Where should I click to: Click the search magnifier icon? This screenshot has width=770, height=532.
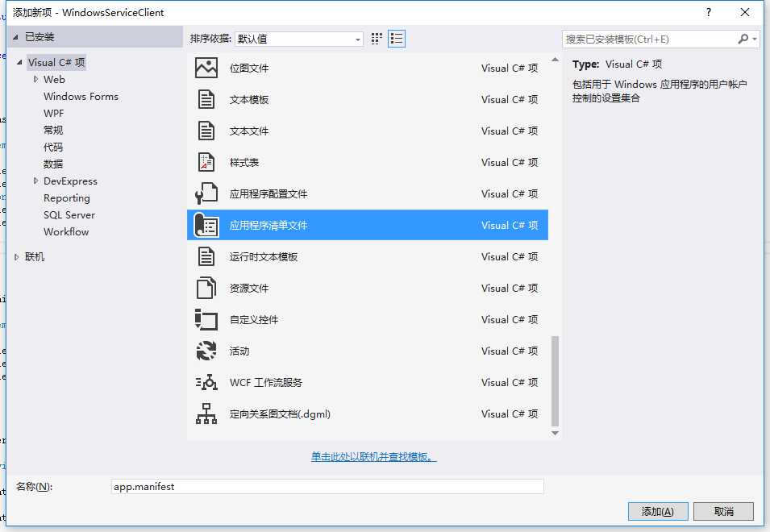pos(743,39)
